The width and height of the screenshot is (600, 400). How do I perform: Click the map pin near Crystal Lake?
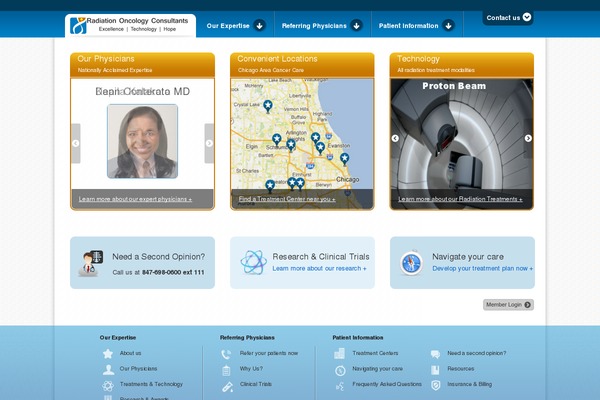tap(268, 106)
